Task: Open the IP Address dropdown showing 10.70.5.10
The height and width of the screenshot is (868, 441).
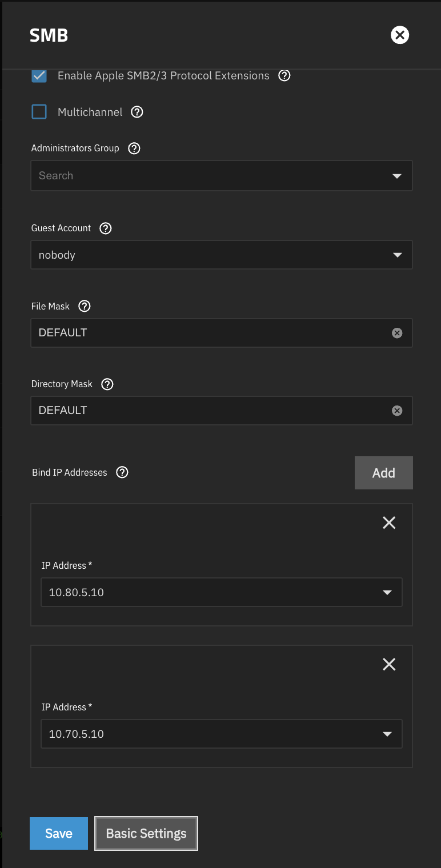Action: tap(222, 734)
